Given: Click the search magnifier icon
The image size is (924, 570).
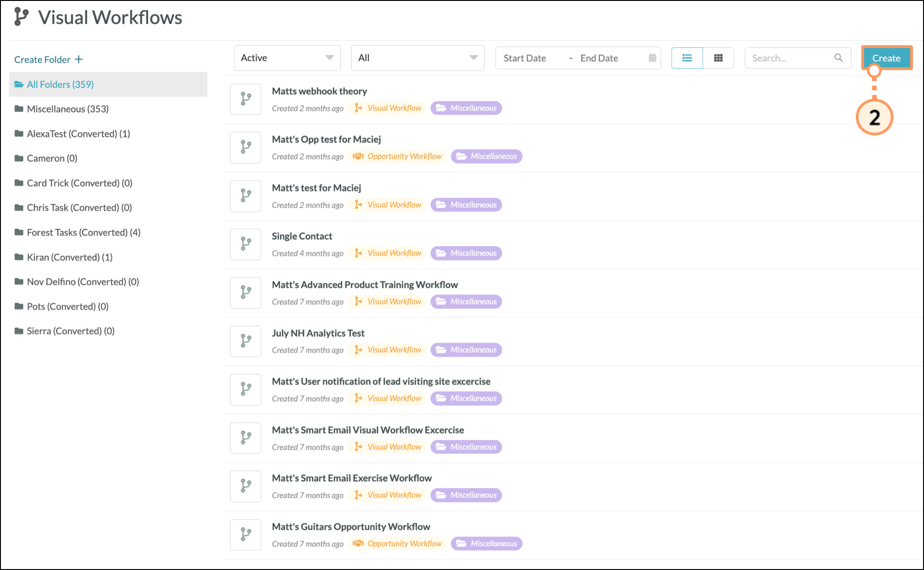Looking at the screenshot, I should (x=838, y=58).
